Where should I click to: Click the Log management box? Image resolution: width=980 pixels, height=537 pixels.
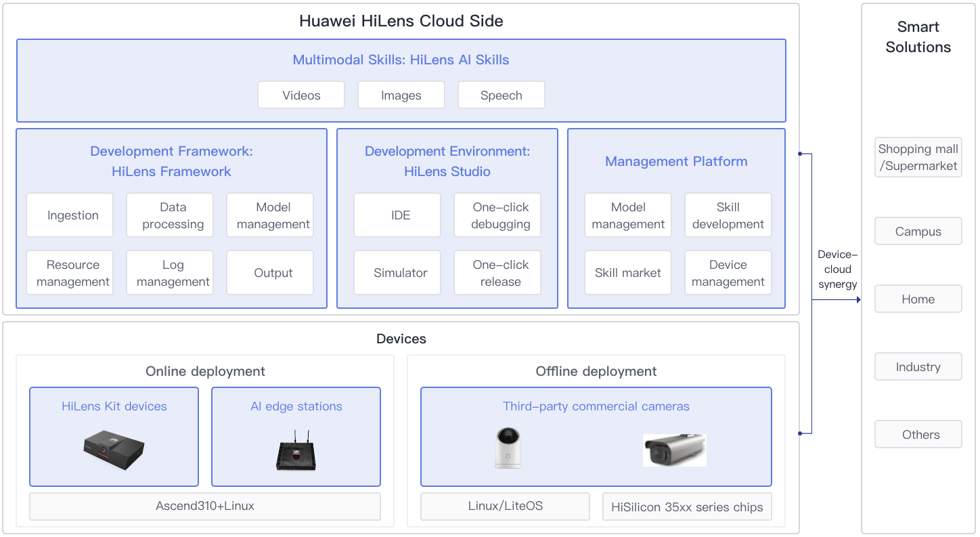[170, 273]
